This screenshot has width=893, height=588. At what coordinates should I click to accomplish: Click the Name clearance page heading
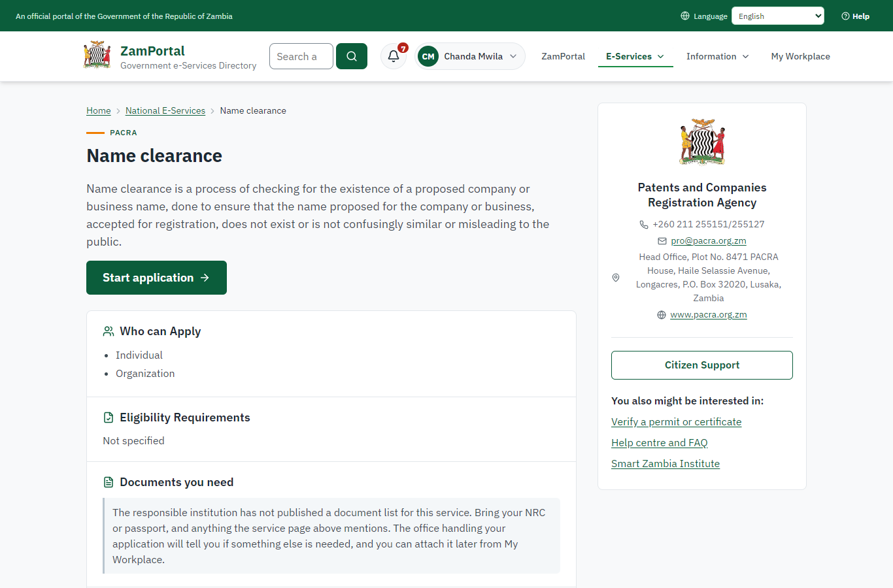154,155
